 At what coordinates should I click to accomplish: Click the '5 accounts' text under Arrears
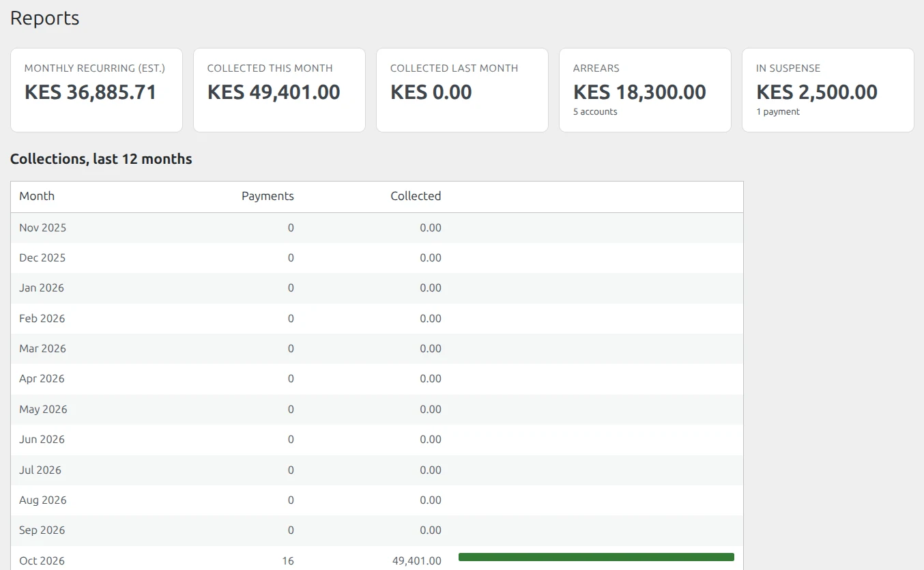pos(595,112)
